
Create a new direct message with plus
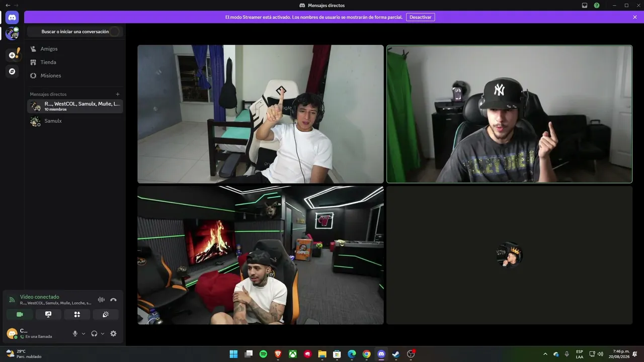tap(118, 94)
